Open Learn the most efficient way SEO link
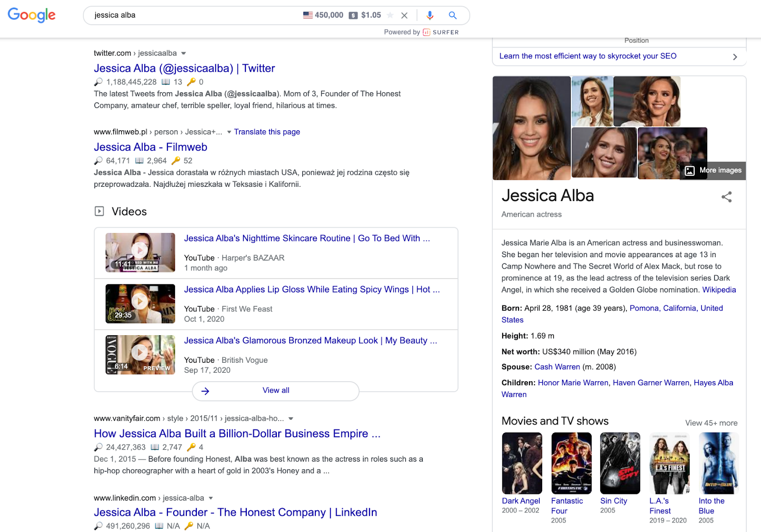761x532 pixels. (588, 56)
